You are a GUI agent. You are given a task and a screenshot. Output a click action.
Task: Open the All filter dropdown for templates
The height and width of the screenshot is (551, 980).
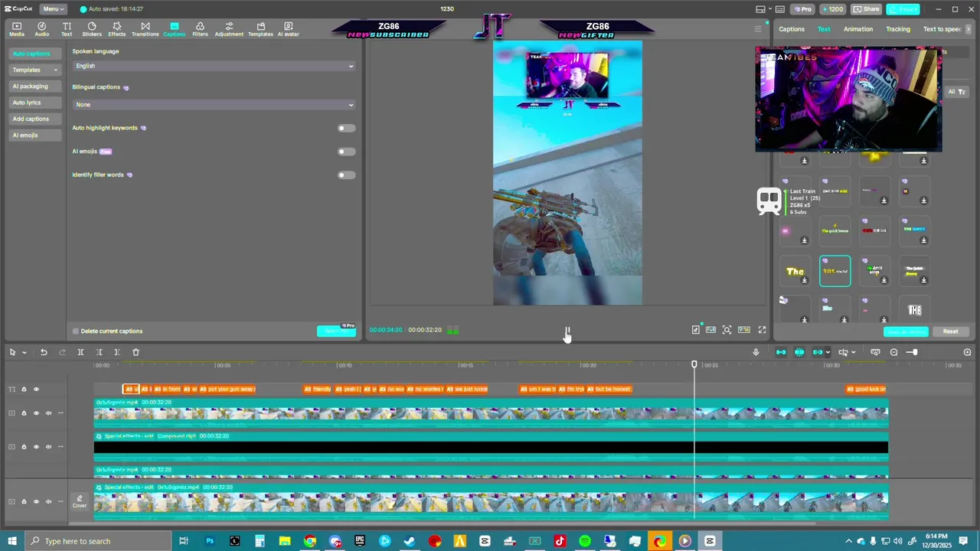[956, 92]
